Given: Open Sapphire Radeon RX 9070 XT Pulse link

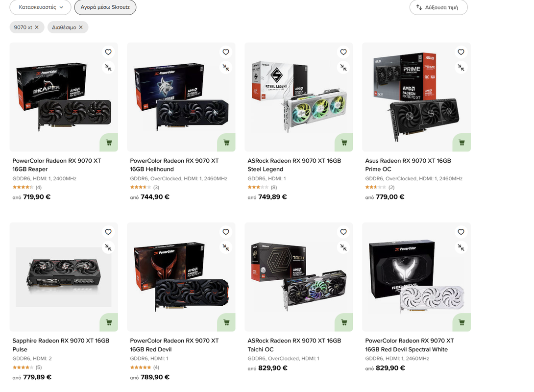Looking at the screenshot, I should pyautogui.click(x=61, y=345).
